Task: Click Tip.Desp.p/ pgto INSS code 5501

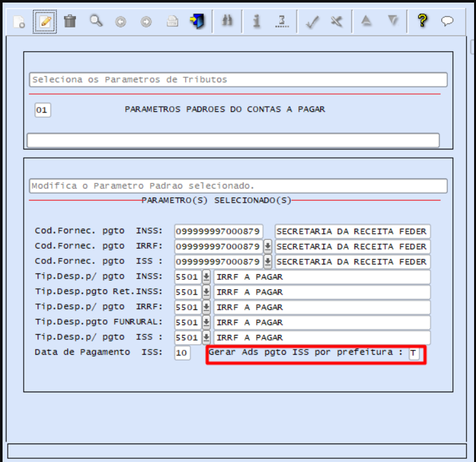Action: (188, 277)
